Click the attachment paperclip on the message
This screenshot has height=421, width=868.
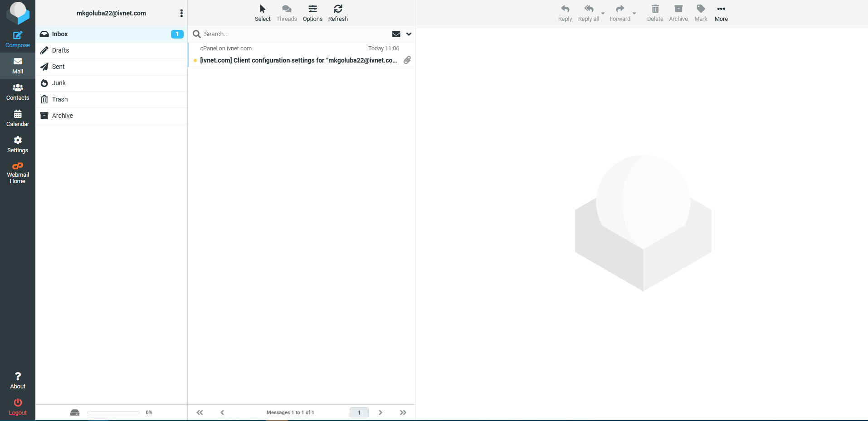[x=407, y=60]
